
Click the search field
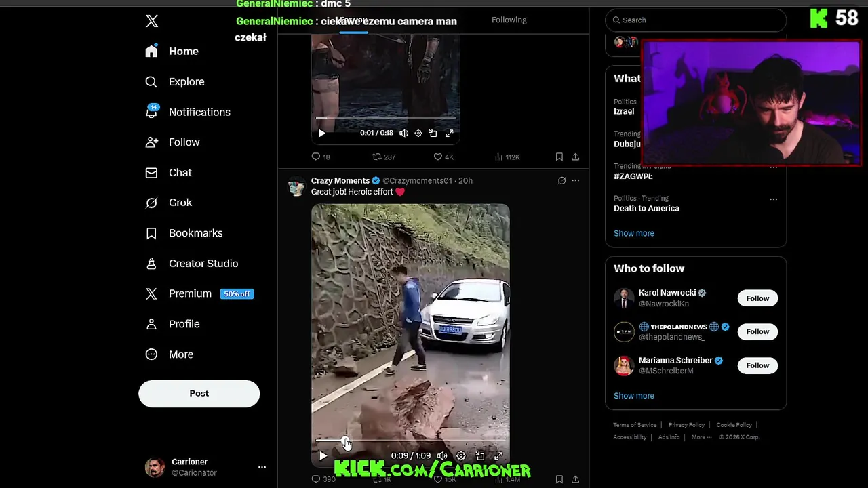(696, 20)
